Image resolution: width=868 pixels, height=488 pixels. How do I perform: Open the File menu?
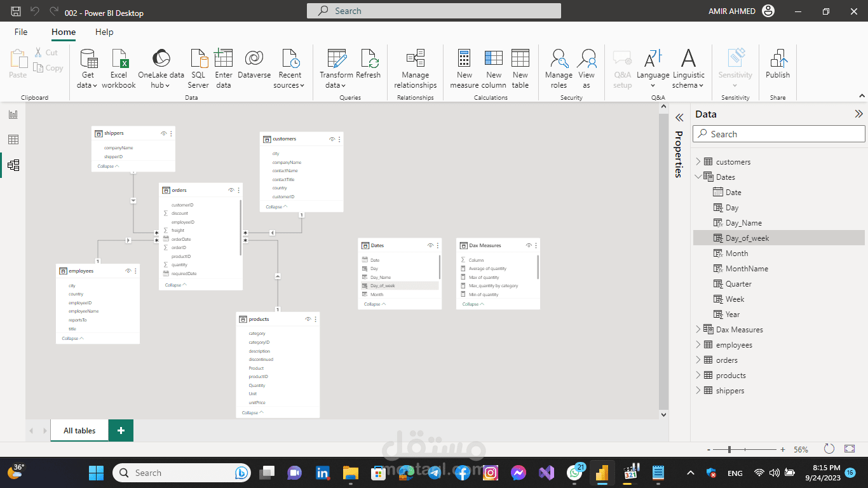pos(21,32)
